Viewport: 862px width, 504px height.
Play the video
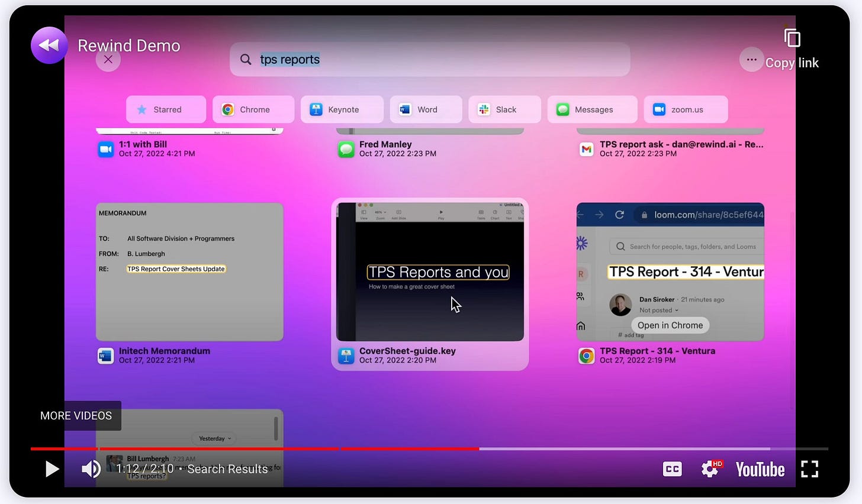coord(52,469)
